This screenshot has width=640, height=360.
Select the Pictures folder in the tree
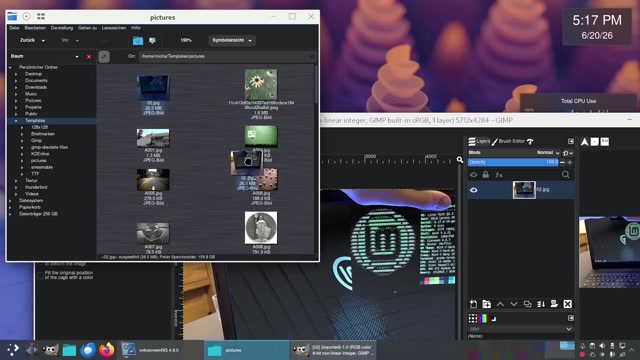coord(33,100)
